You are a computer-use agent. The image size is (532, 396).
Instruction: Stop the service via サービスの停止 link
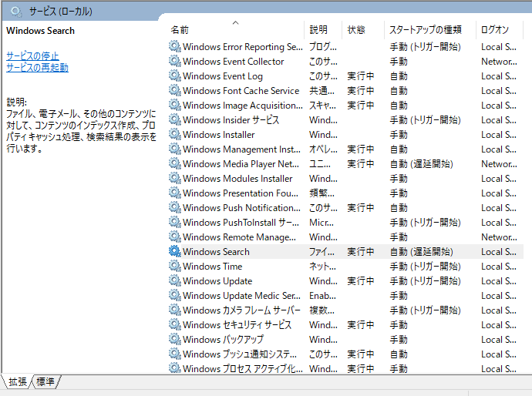click(x=32, y=56)
